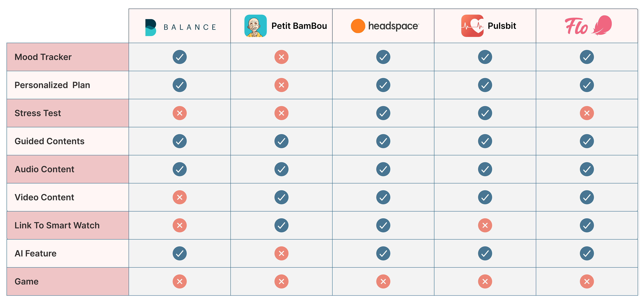Click Flo's Stress Test cross icon
Image resolution: width=644 pixels, height=304 pixels.
pyautogui.click(x=587, y=113)
